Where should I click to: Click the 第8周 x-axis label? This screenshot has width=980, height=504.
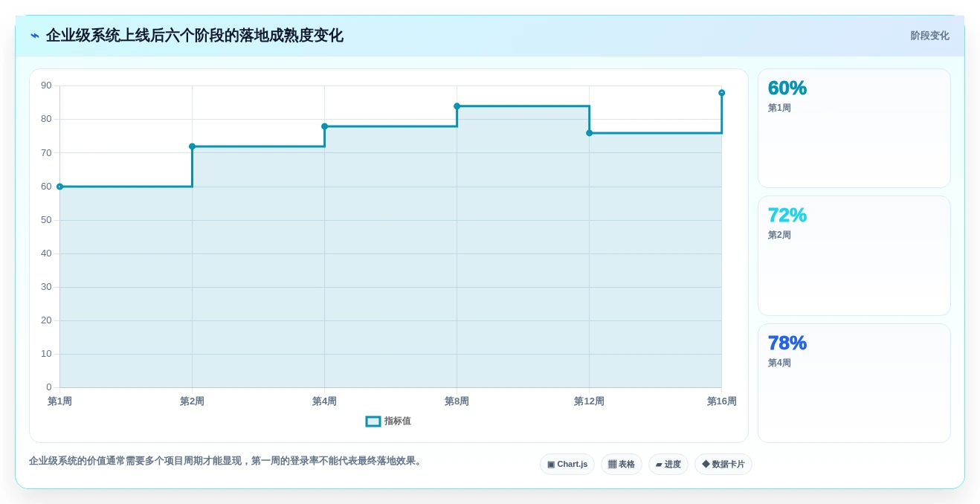457,401
